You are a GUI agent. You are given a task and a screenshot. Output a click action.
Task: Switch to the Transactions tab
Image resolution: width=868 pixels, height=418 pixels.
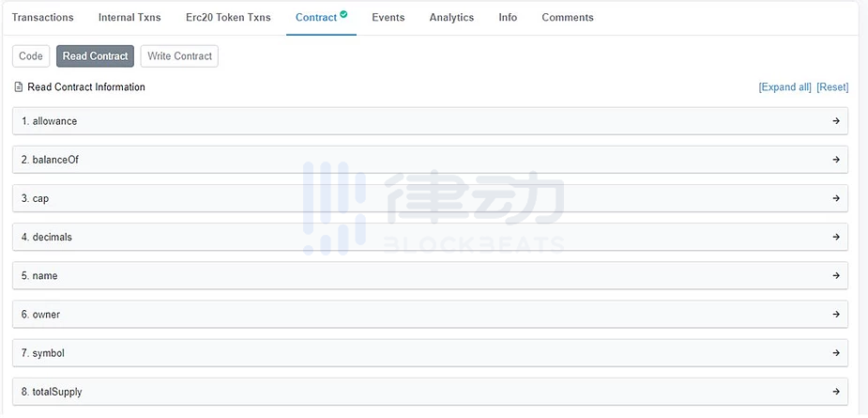(x=42, y=18)
